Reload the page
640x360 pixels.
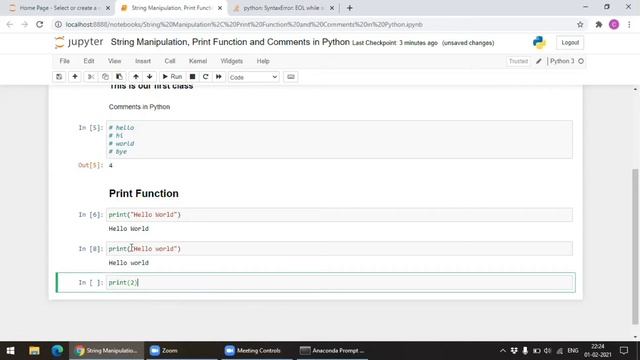(x=40, y=24)
